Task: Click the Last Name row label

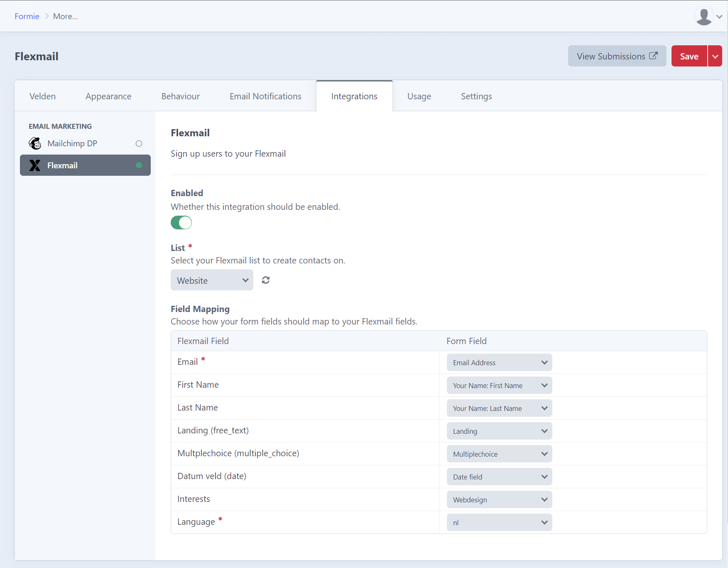Action: pos(198,408)
